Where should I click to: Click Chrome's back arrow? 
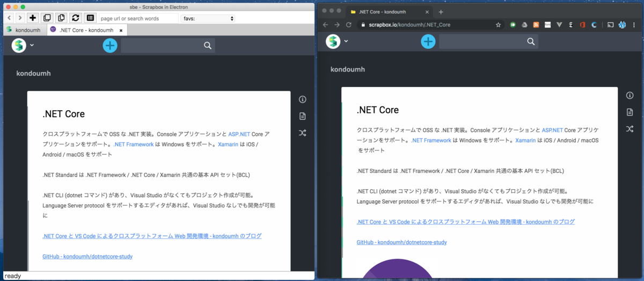(325, 25)
